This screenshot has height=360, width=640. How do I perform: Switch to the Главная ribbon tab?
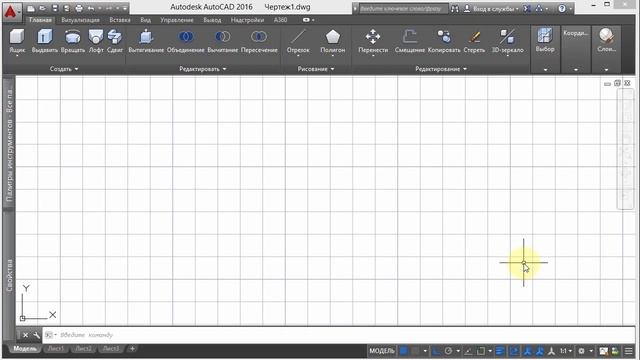[x=40, y=20]
